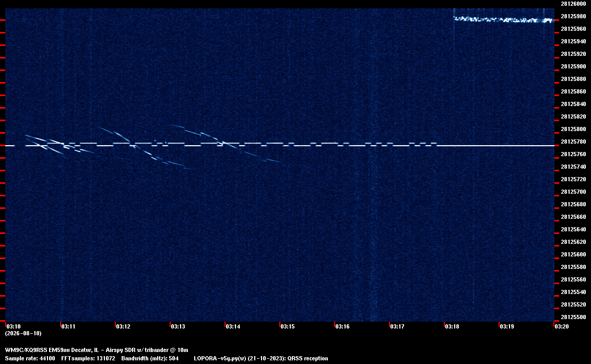Click the 28125960 frequency label
The width and height of the screenshot is (591, 364).
[x=573, y=29]
